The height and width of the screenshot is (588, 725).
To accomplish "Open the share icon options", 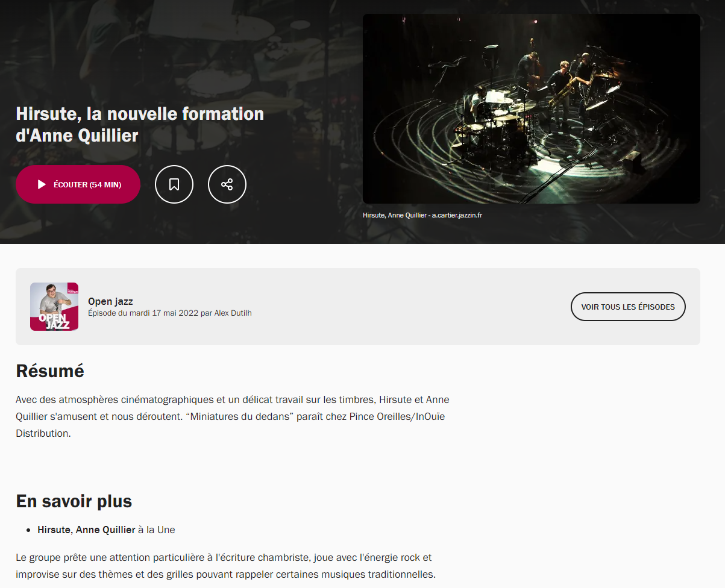I will click(x=227, y=184).
